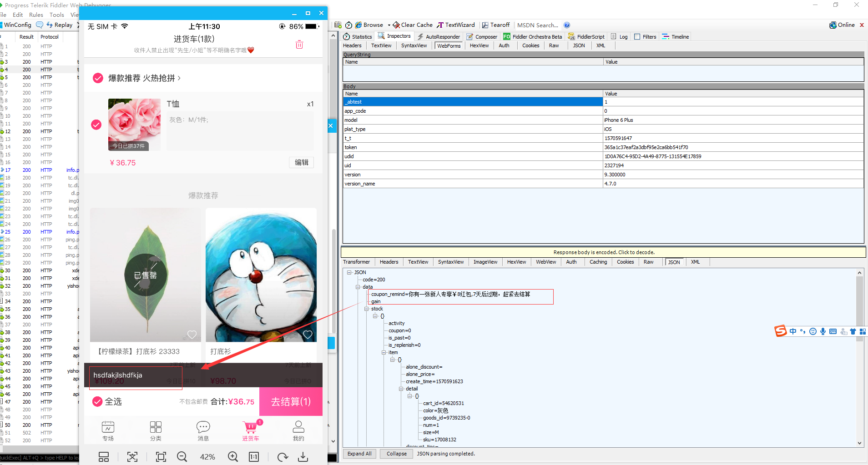Collapse the detail node in JSON tree
This screenshot has height=465, width=868.
401,389
